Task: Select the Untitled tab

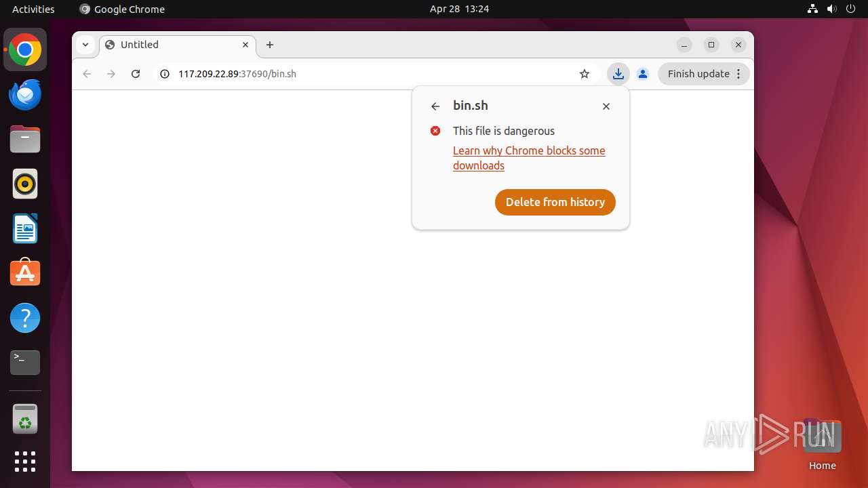Action: pyautogui.click(x=178, y=45)
